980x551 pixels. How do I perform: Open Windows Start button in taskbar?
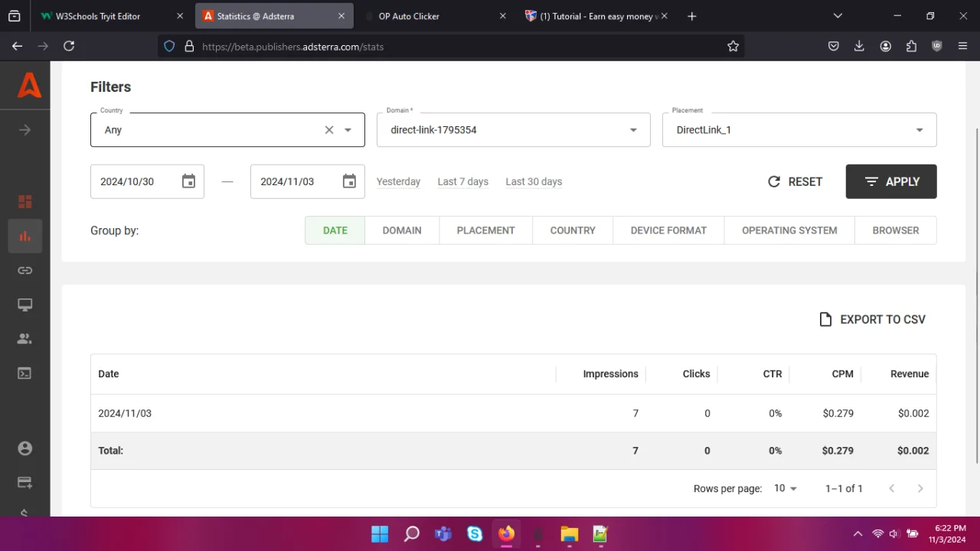[x=379, y=533]
